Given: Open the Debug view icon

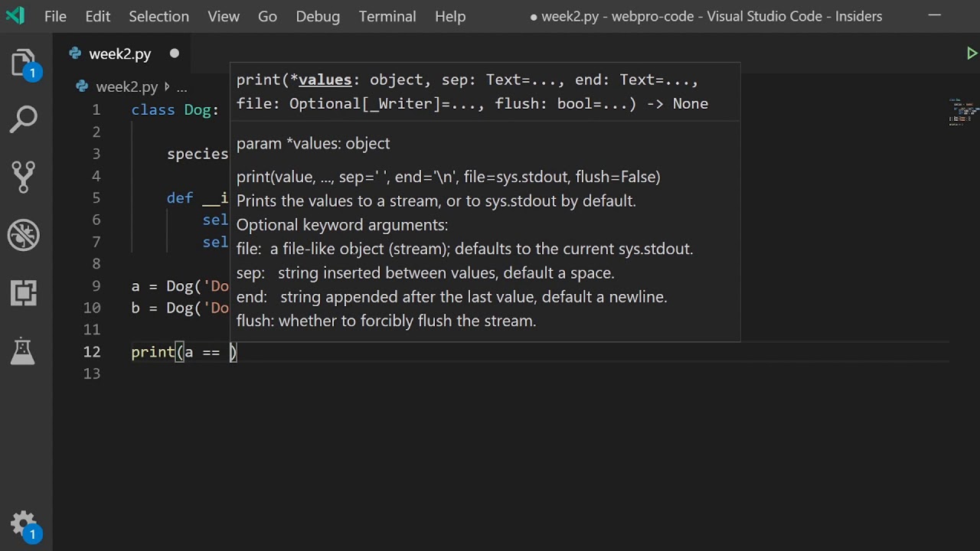Looking at the screenshot, I should coord(24,235).
